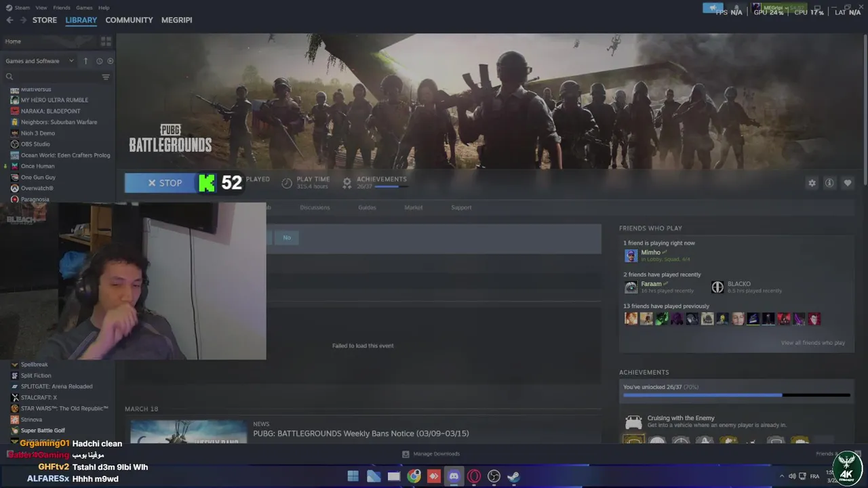The height and width of the screenshot is (488, 868).
Task: Open the STORE tab
Action: coord(45,20)
